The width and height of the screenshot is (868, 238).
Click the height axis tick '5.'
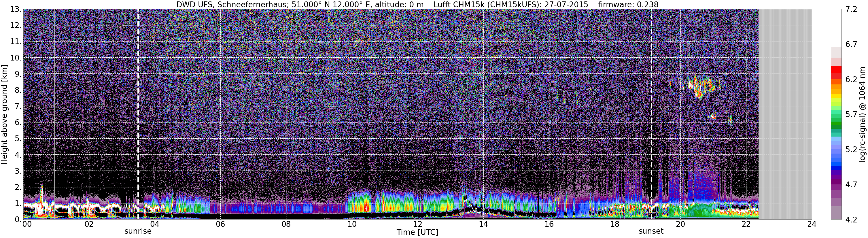pyautogui.click(x=18, y=139)
